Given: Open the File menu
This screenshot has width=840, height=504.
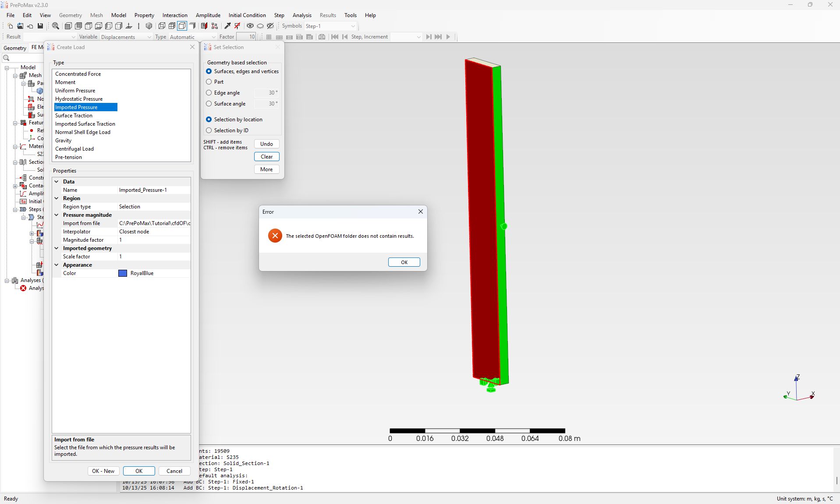Looking at the screenshot, I should pyautogui.click(x=11, y=15).
